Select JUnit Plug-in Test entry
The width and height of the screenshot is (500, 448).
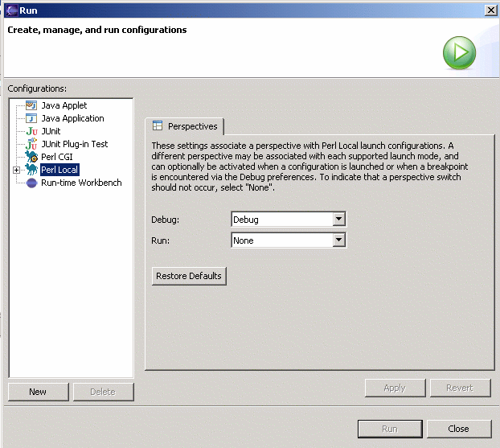(75, 144)
